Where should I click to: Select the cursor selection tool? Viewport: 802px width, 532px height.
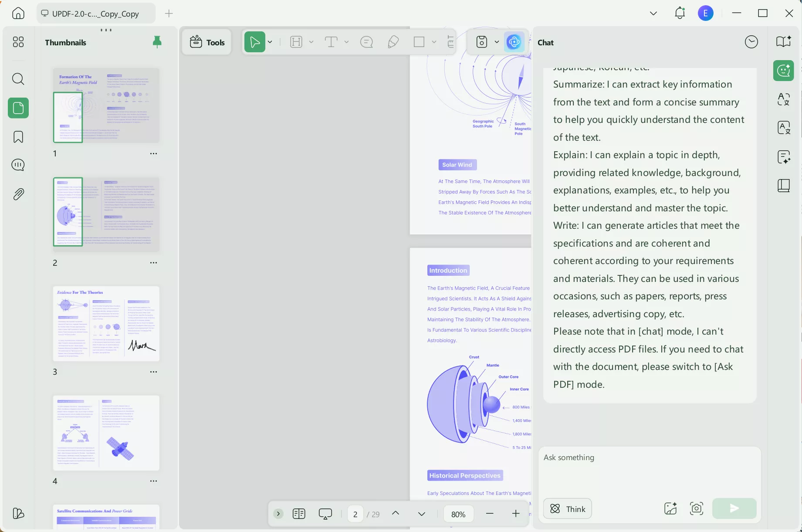click(x=255, y=42)
